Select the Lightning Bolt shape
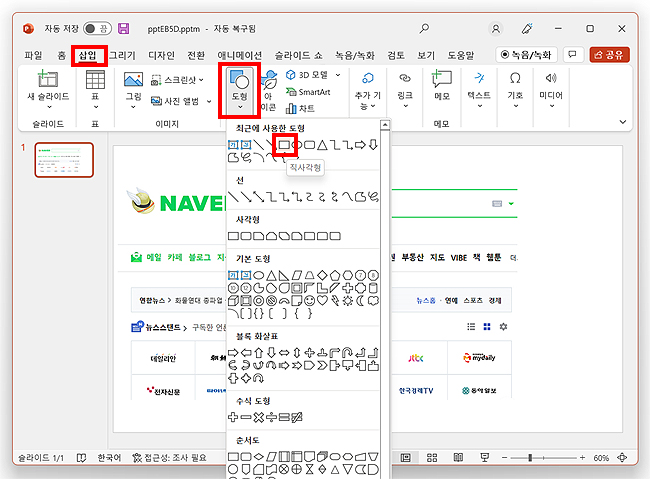Viewport: 650px width, 479px height. (x=335, y=301)
